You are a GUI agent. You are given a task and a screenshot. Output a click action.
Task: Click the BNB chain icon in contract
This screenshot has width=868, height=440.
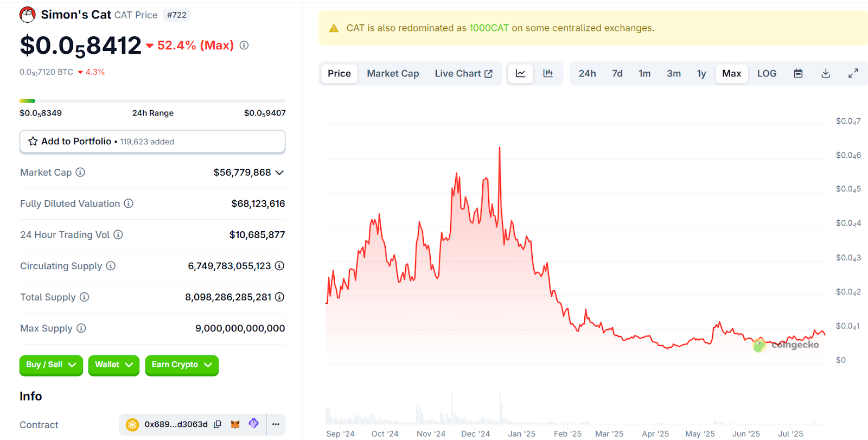pos(132,424)
